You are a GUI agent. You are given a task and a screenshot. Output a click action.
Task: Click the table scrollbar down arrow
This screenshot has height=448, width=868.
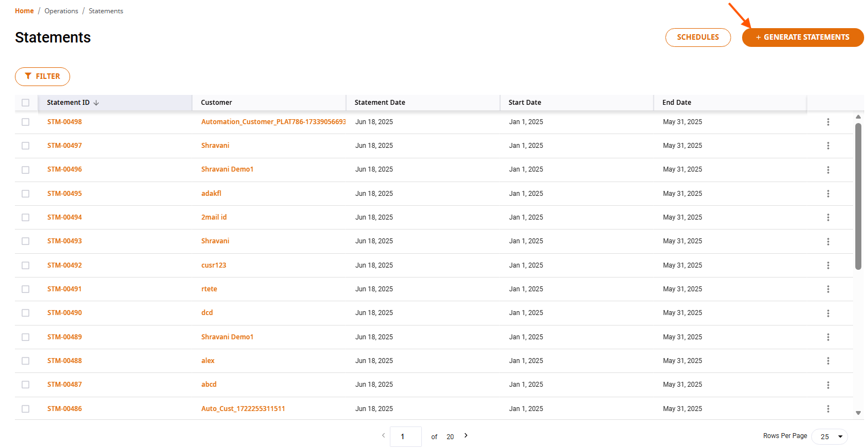[858, 413]
